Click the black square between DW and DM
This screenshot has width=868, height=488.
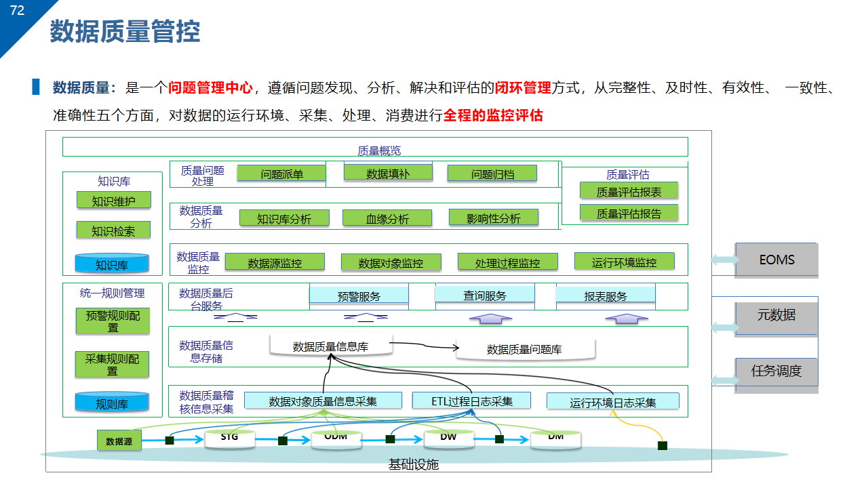[500, 439]
